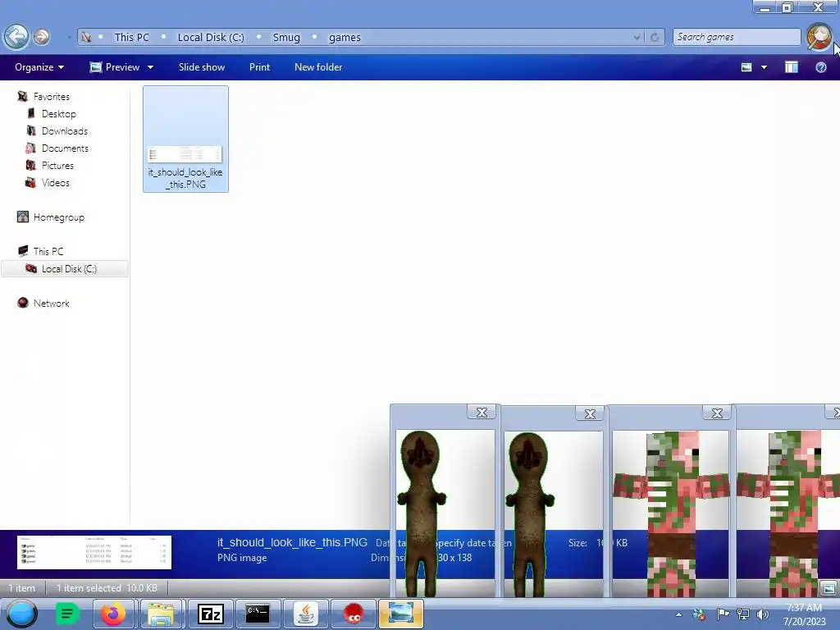Expand the address bar history dropdown

point(637,37)
